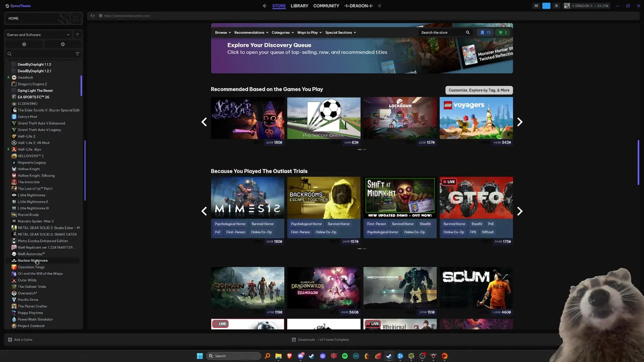
Task: Click the Psychological Horror tag under Mimesis
Action: point(230,224)
